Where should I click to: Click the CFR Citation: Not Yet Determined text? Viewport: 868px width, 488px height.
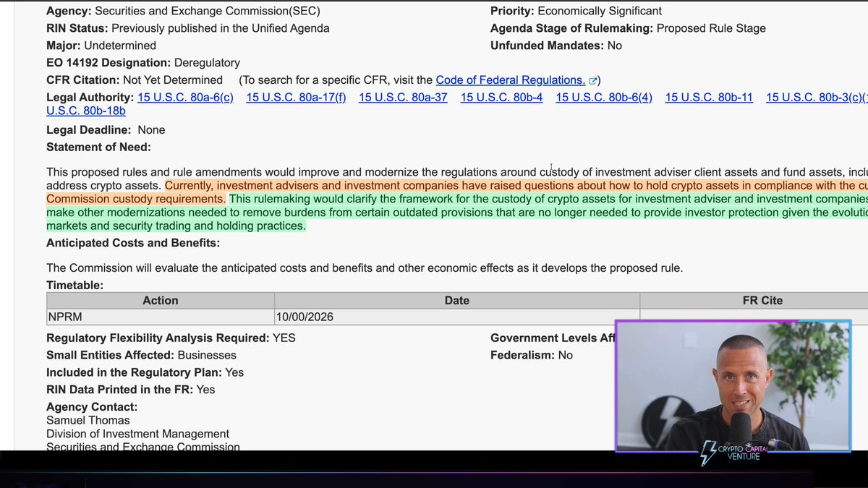[x=135, y=80]
